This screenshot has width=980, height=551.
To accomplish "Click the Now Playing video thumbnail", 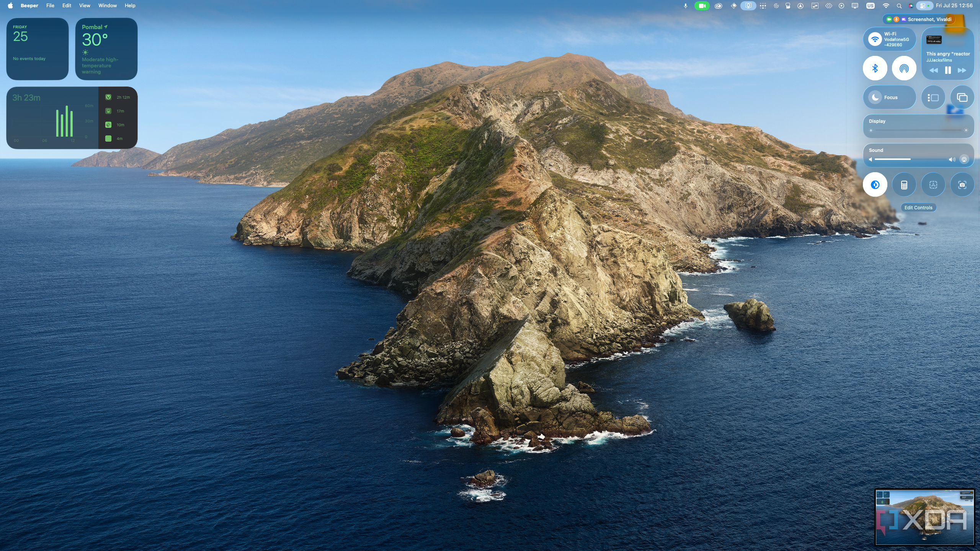I will pos(934,40).
